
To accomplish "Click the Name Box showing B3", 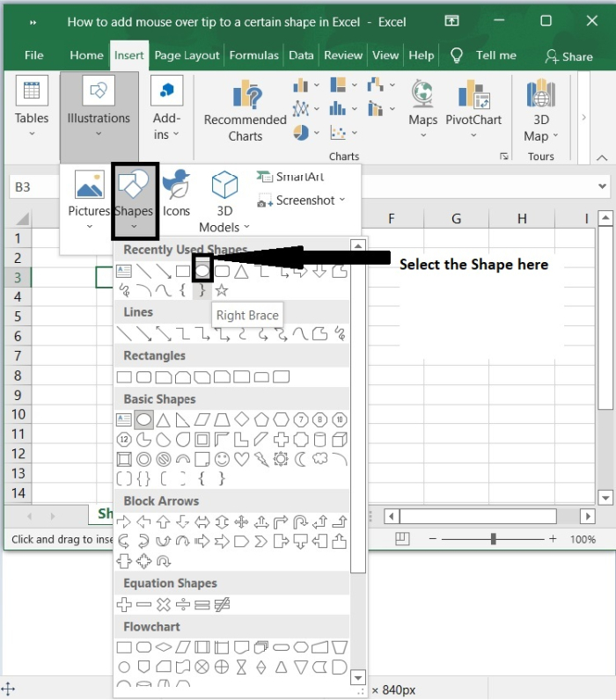I will pos(34,186).
